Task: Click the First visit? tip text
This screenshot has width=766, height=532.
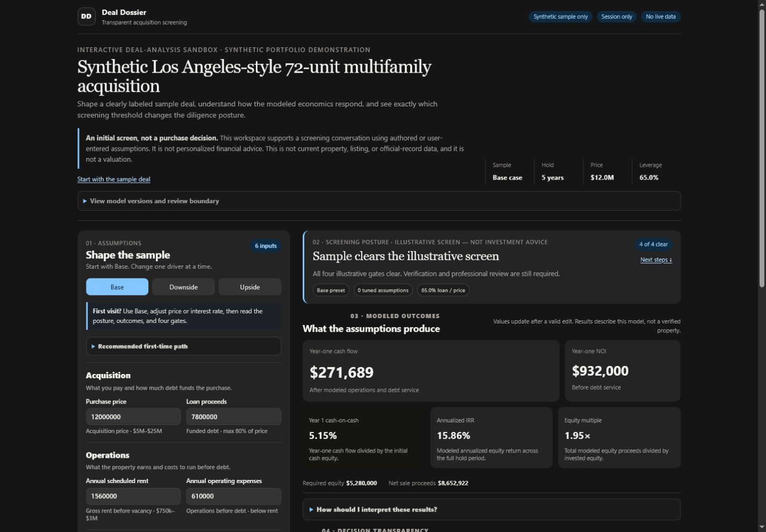Action: point(183,316)
